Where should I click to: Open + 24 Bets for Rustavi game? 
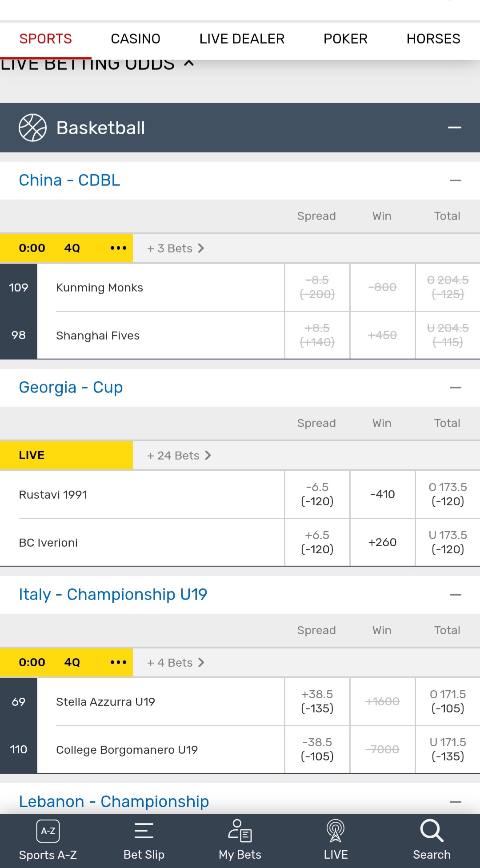coord(179,456)
